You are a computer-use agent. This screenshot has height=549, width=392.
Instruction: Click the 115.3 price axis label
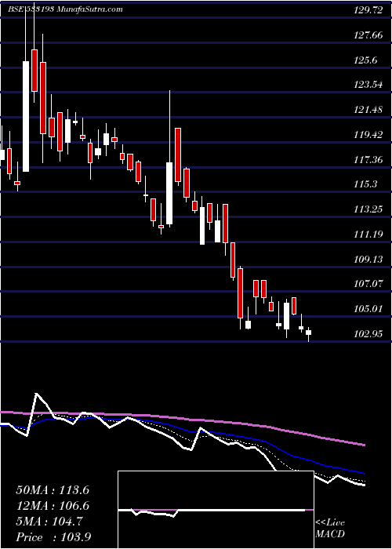[x=365, y=184]
